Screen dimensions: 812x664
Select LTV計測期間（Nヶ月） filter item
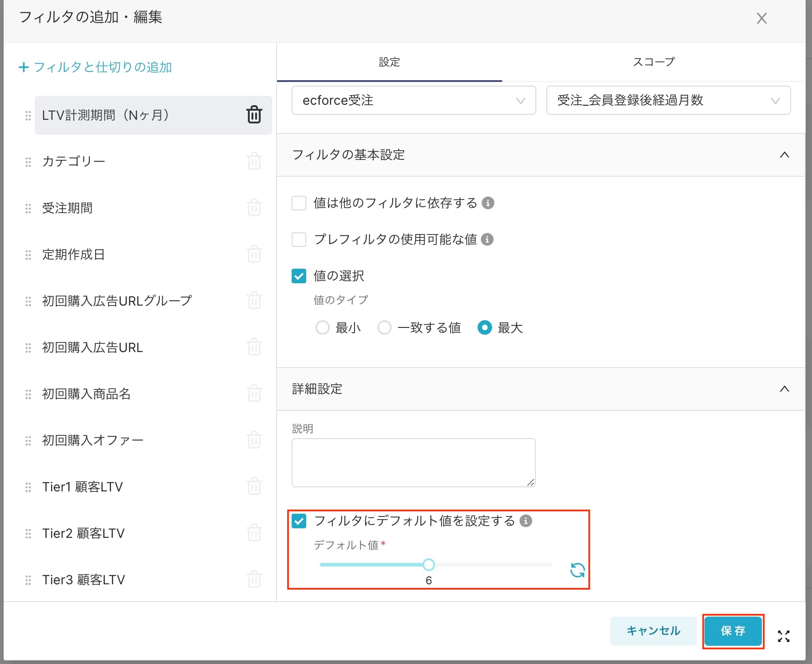tap(154, 115)
